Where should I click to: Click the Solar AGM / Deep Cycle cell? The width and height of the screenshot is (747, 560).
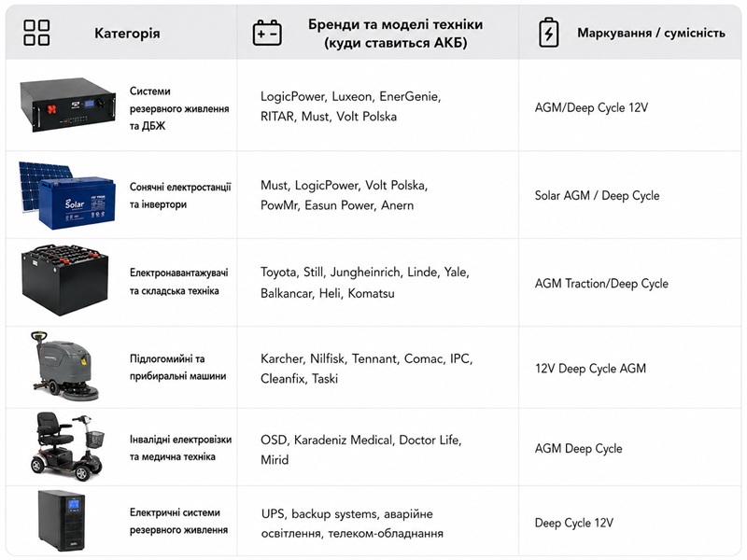coord(597,195)
